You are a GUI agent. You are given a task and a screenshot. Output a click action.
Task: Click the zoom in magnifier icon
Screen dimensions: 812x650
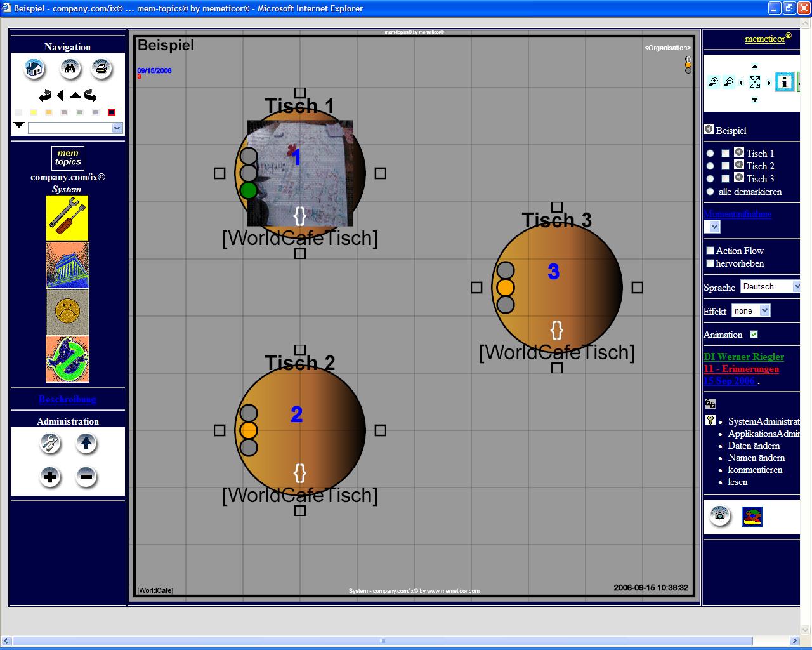pyautogui.click(x=714, y=82)
